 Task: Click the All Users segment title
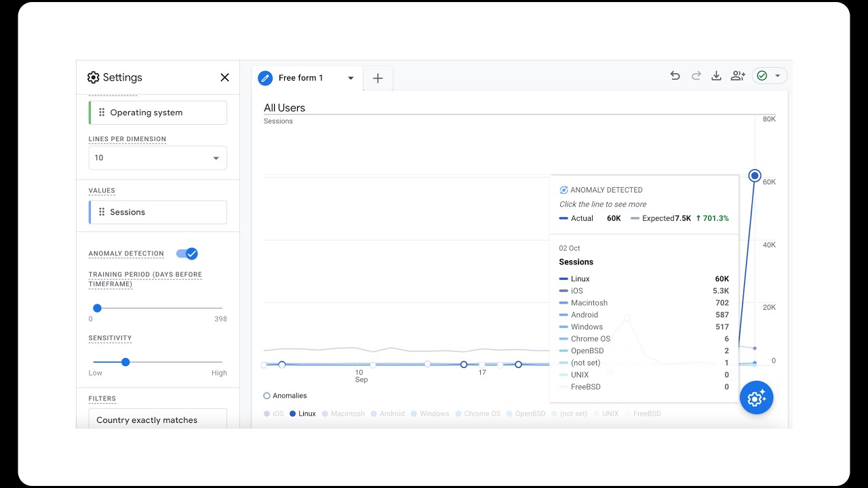point(284,108)
